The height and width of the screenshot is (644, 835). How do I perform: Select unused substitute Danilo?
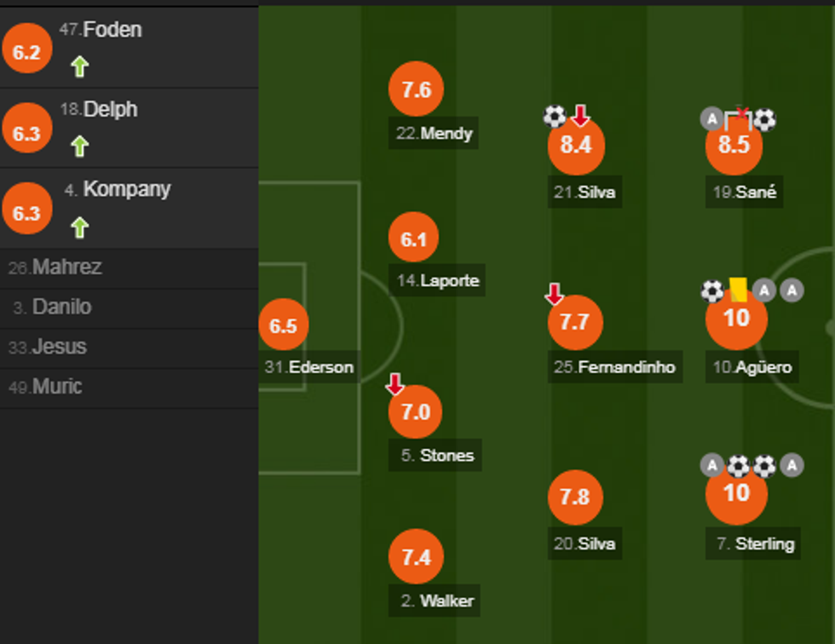tap(61, 308)
